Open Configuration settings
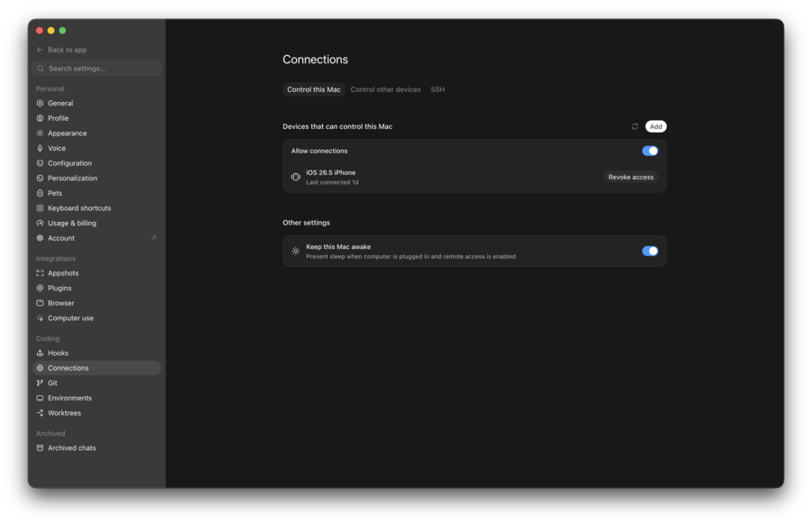This screenshot has width=812, height=525. (x=97, y=163)
